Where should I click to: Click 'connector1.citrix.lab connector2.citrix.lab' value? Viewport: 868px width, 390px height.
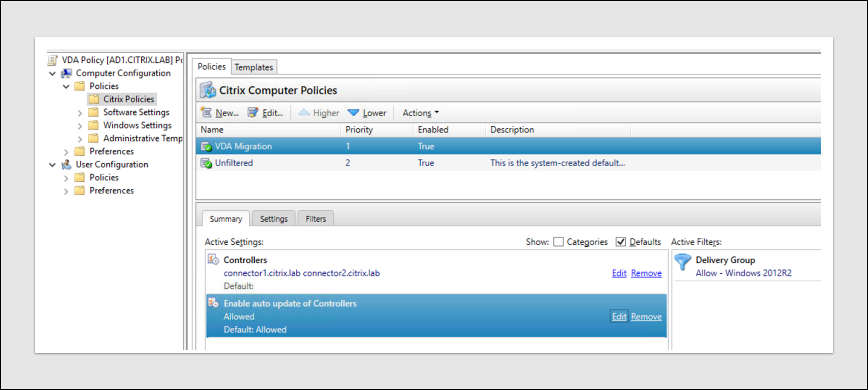pos(302,273)
